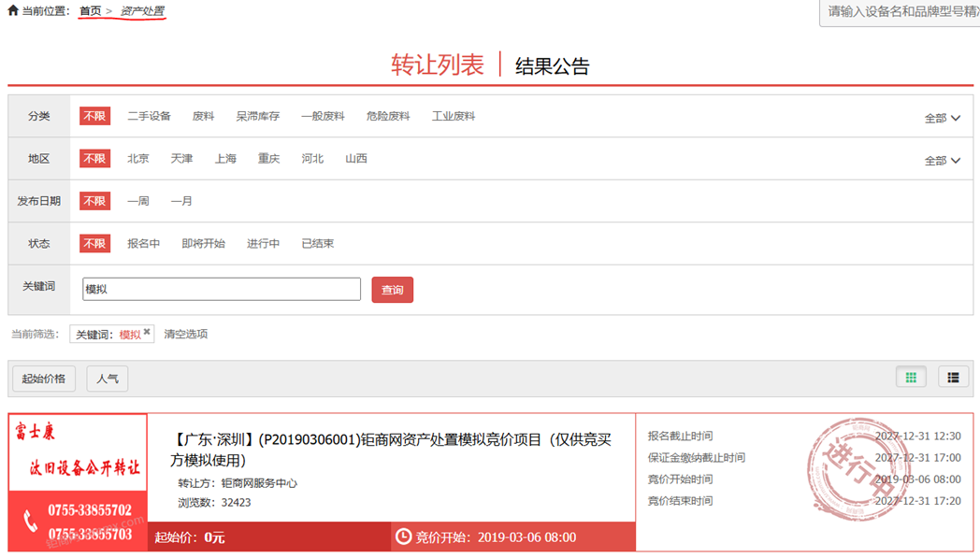Filter category by 呆滞库存
Screen dimensions: 980x558
tap(257, 116)
